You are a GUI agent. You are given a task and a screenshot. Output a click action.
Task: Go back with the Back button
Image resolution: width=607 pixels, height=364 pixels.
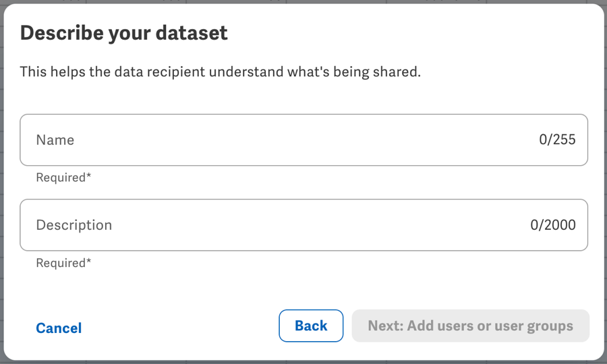tap(311, 326)
